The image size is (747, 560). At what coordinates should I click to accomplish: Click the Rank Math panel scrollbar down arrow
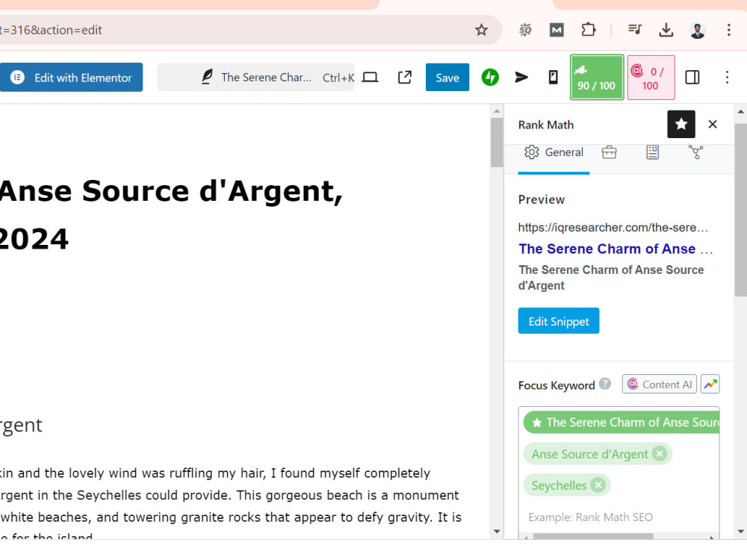740,532
